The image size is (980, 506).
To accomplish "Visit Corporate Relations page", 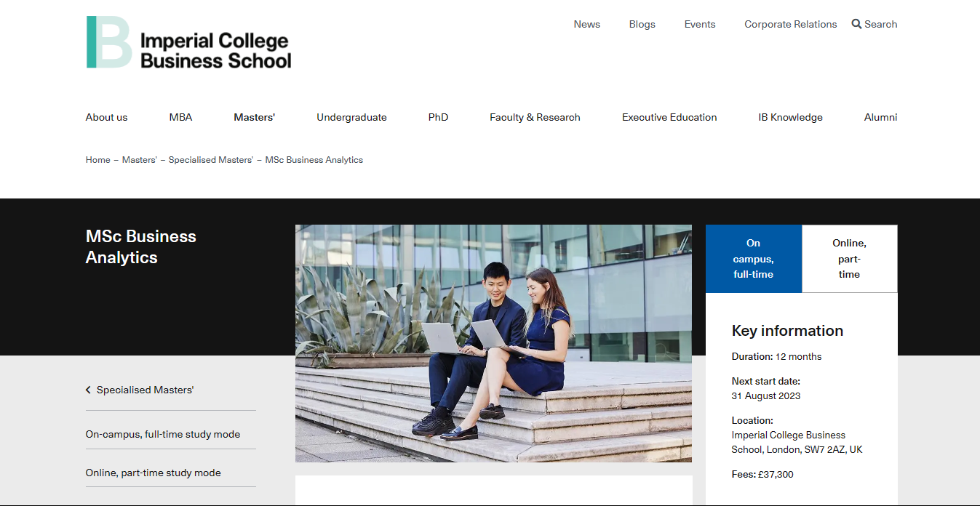I will (790, 24).
